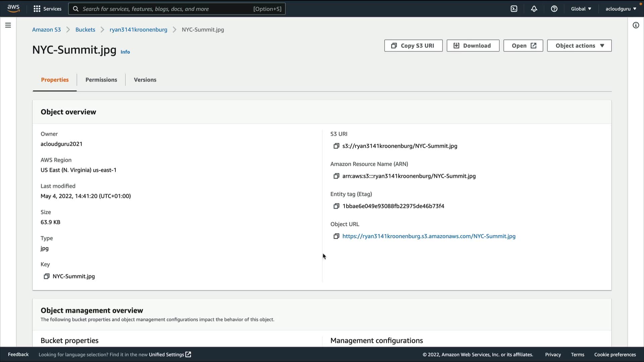Screen dimensions: 644x362
Task: Switch to the Permissions tab
Action: click(x=101, y=80)
